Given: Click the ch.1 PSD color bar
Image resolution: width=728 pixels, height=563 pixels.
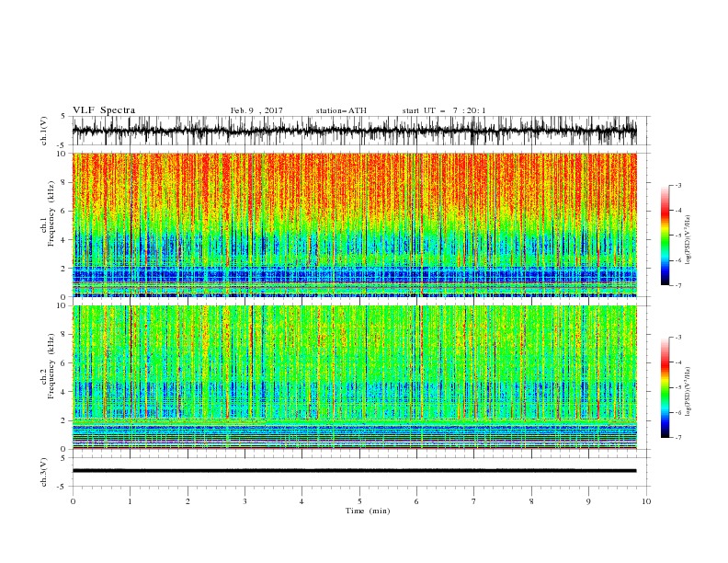Looking at the screenshot, I should point(665,236).
